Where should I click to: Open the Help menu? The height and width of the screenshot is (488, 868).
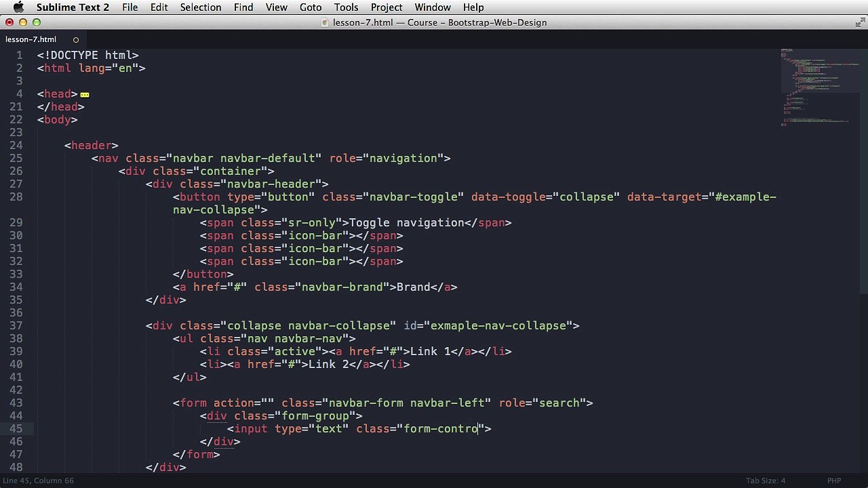click(473, 7)
